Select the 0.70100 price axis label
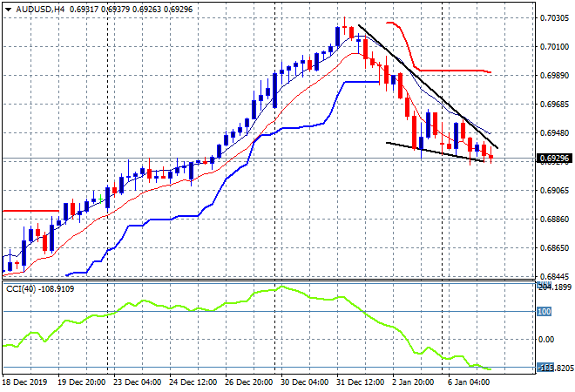This screenshot has width=575, height=392. (554, 46)
